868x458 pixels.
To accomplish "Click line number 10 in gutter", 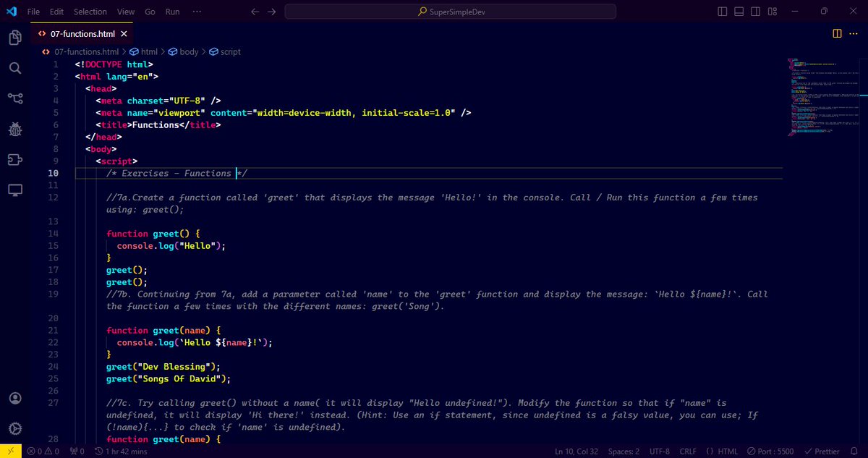I will pyautogui.click(x=54, y=173).
